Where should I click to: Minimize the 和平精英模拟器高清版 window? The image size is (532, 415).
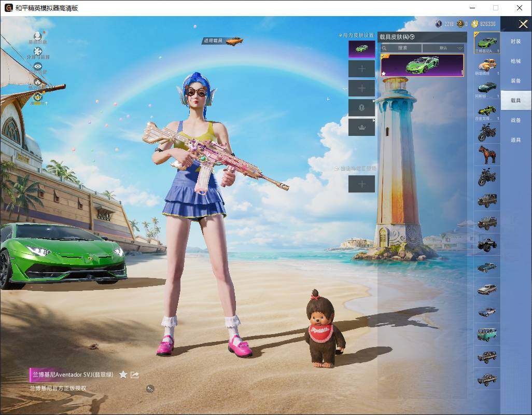click(472, 8)
